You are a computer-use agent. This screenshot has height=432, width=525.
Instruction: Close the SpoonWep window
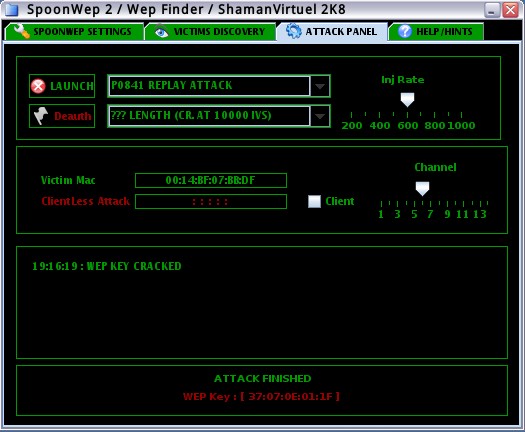pyautogui.click(x=511, y=10)
